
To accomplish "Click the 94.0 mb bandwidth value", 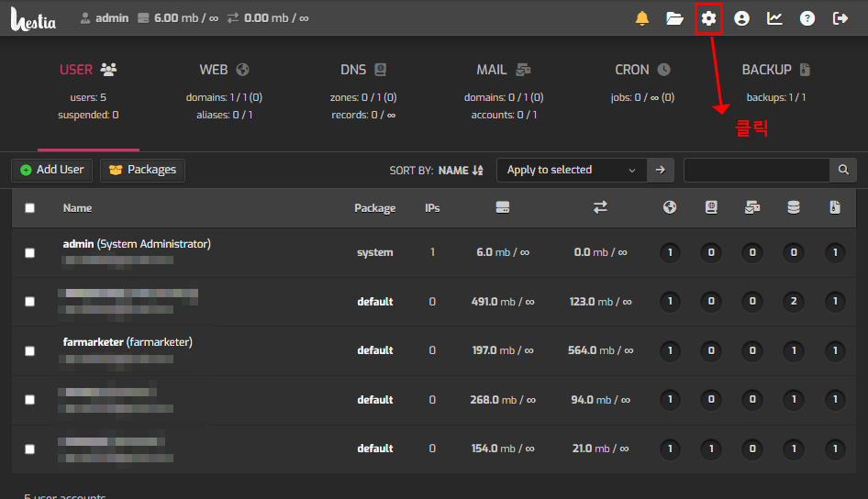I will pyautogui.click(x=601, y=399).
